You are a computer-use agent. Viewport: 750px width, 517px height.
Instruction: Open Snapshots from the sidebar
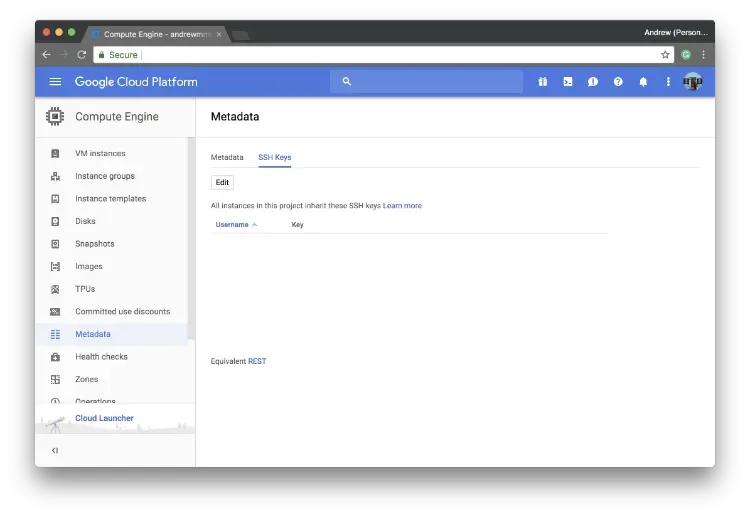[x=95, y=244]
